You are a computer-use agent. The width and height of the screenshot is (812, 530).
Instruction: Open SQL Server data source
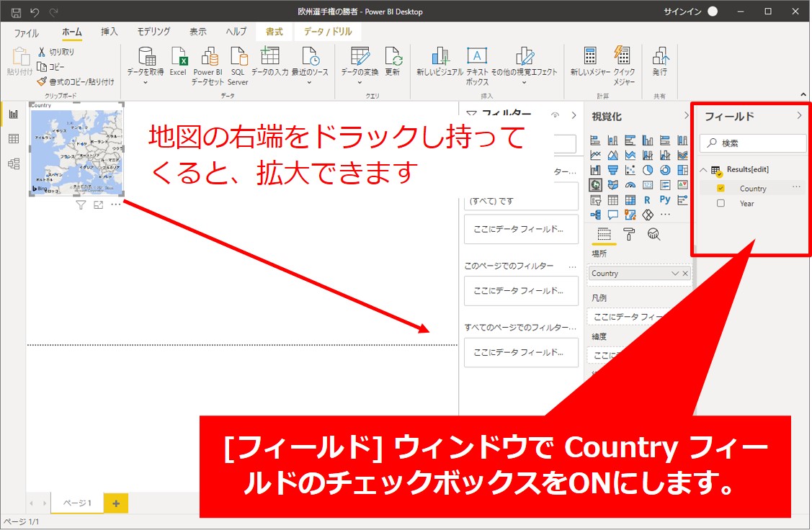(x=238, y=59)
